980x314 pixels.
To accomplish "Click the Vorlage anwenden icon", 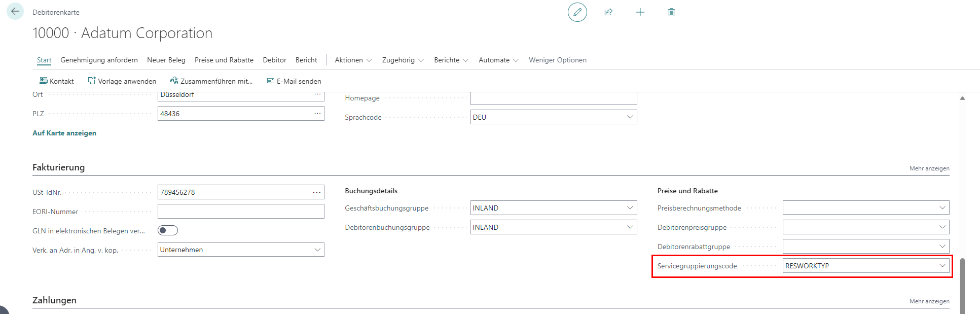I will [92, 81].
